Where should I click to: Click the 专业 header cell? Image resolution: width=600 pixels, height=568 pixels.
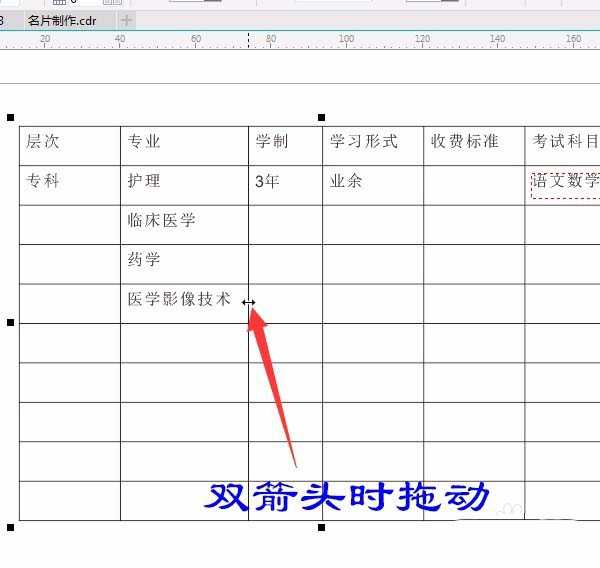(184, 146)
